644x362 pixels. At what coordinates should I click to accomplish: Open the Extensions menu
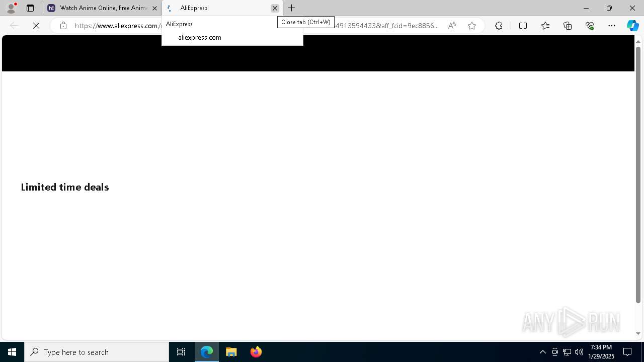tap(499, 26)
